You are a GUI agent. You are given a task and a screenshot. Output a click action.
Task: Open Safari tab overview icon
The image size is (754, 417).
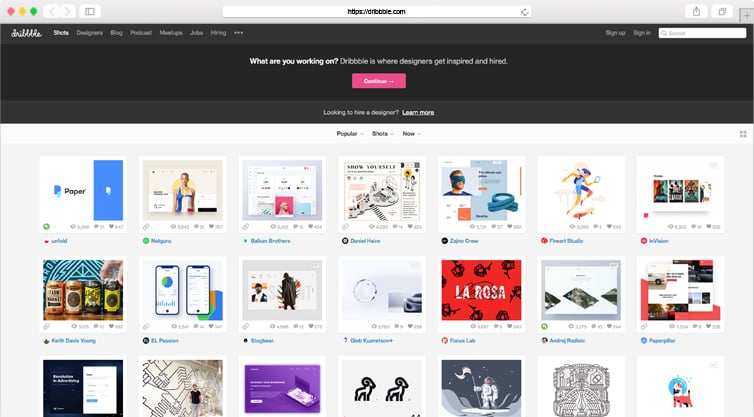(722, 11)
